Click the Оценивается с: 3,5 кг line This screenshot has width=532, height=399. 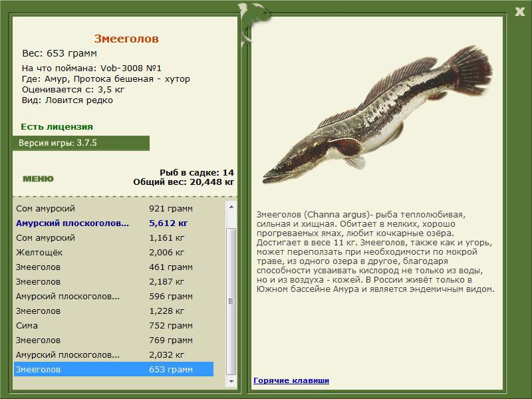tap(73, 90)
